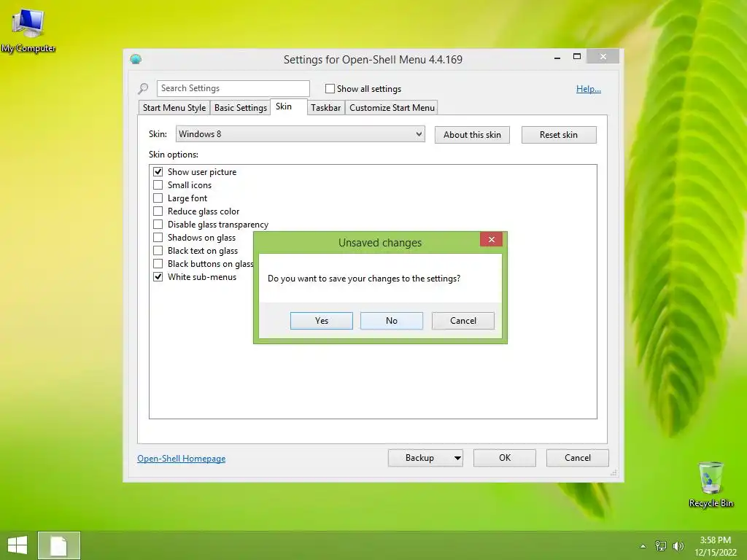The image size is (747, 560).
Task: Check Disable glass transparency
Action: pyautogui.click(x=158, y=225)
